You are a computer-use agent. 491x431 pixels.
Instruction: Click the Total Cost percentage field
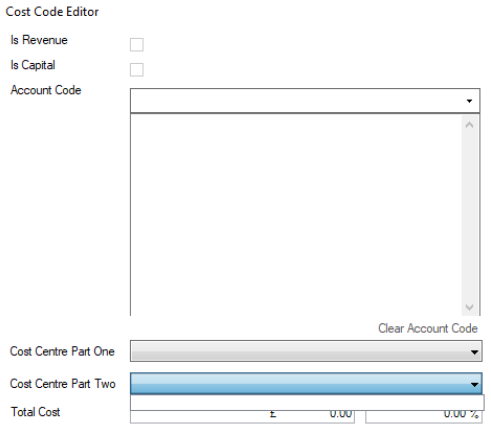pos(424,417)
